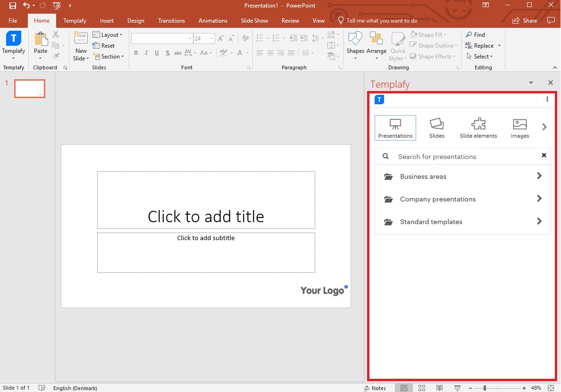Switch to the Templafy ribbon tab
Viewport: 561px width, 392px height.
coord(75,20)
